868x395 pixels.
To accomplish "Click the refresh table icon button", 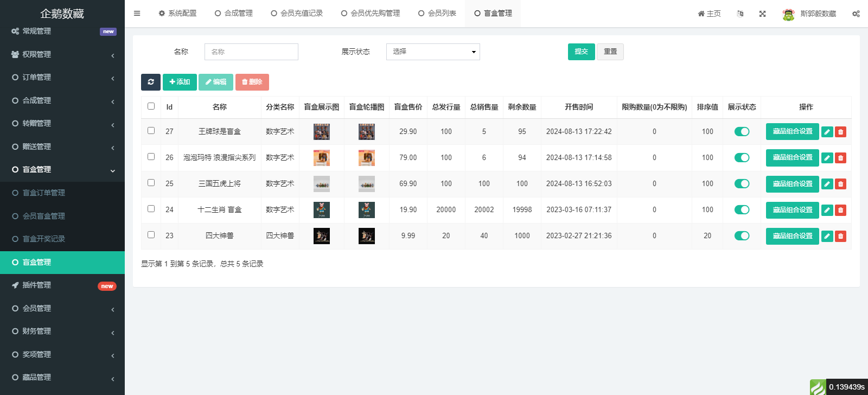I will point(151,82).
